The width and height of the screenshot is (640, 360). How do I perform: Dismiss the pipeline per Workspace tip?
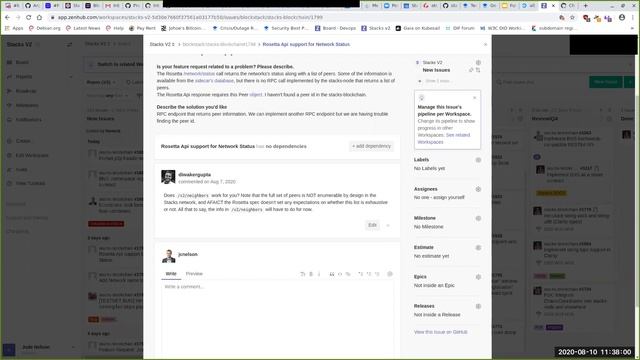tap(474, 98)
